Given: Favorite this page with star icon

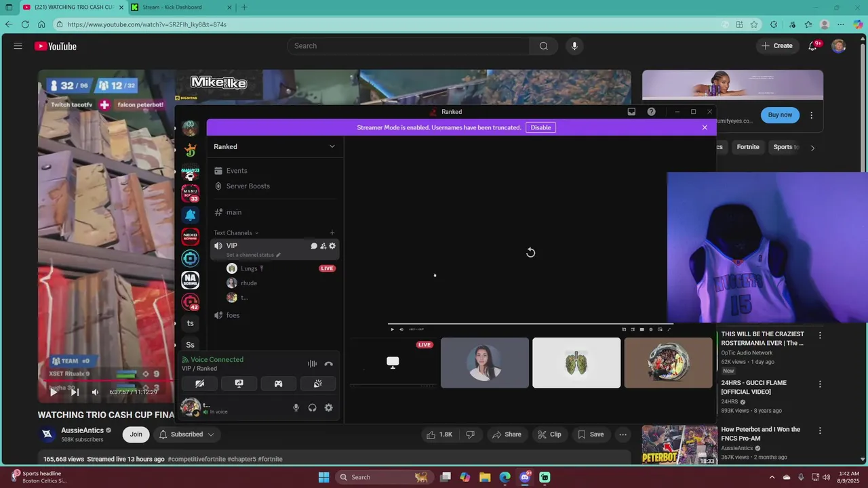Looking at the screenshot, I should pos(754,24).
